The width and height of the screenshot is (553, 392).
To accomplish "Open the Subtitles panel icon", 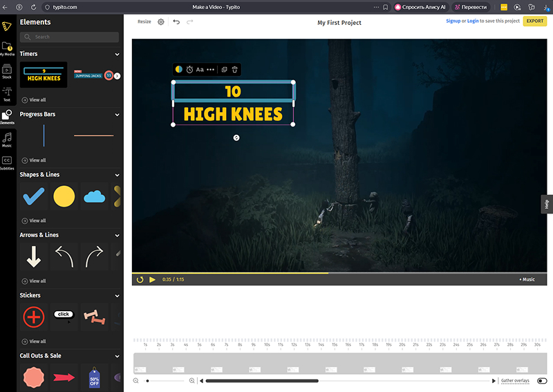I will tap(7, 161).
